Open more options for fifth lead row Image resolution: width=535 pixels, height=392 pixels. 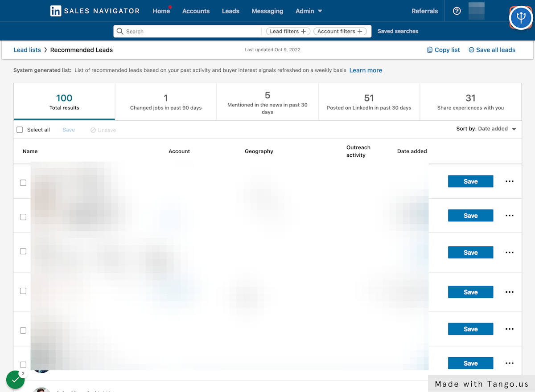pyautogui.click(x=510, y=329)
